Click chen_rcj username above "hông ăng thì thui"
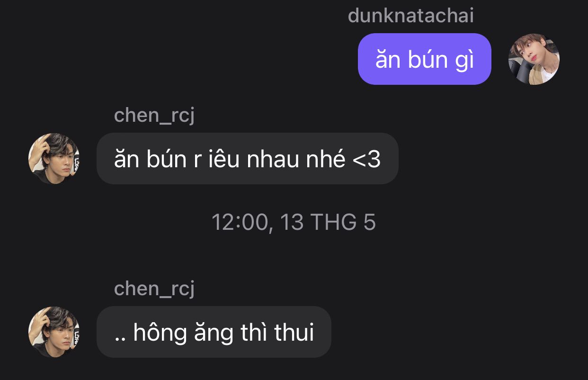 (x=154, y=289)
